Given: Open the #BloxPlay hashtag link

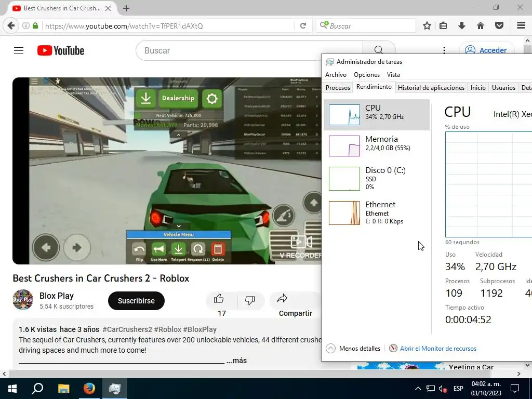Looking at the screenshot, I should click(x=200, y=329).
